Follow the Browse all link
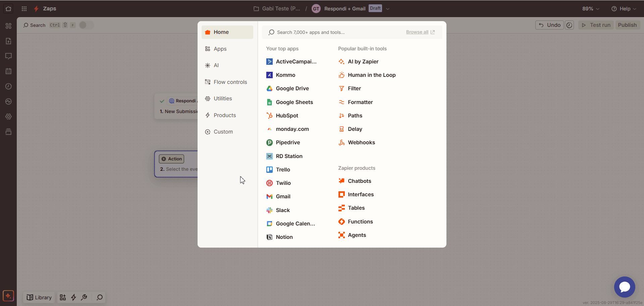Screen dimensions: 644x306 pyautogui.click(x=420, y=32)
